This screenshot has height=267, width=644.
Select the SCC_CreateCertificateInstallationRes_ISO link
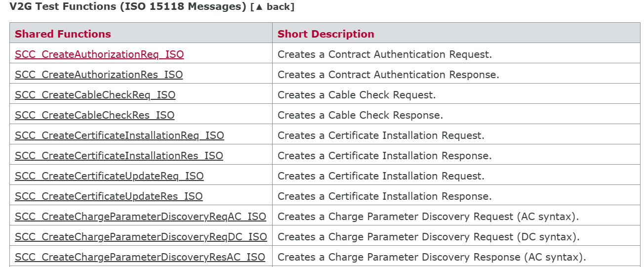click(x=119, y=156)
